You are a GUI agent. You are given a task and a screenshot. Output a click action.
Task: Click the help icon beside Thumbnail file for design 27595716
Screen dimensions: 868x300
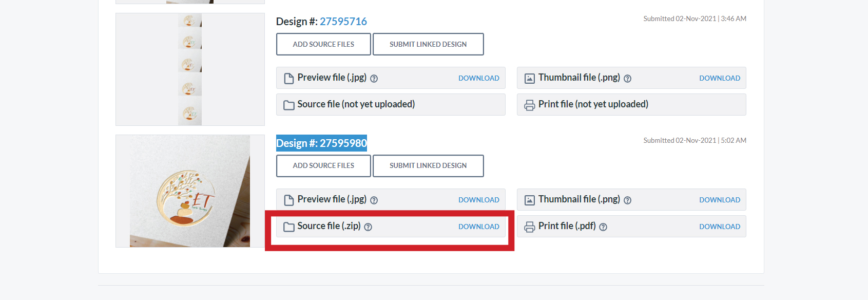pyautogui.click(x=627, y=79)
